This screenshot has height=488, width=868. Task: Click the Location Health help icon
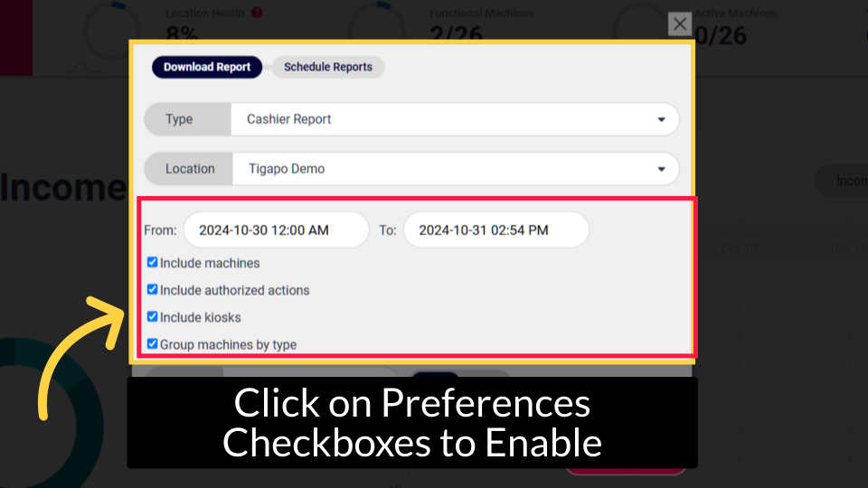click(257, 13)
